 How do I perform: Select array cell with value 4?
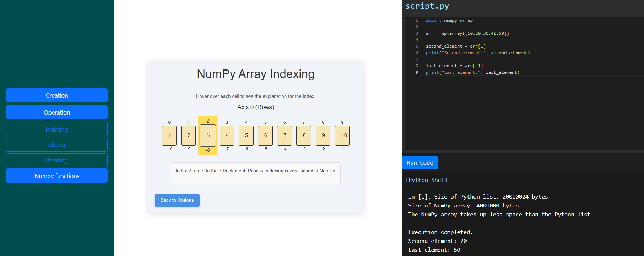tap(227, 135)
